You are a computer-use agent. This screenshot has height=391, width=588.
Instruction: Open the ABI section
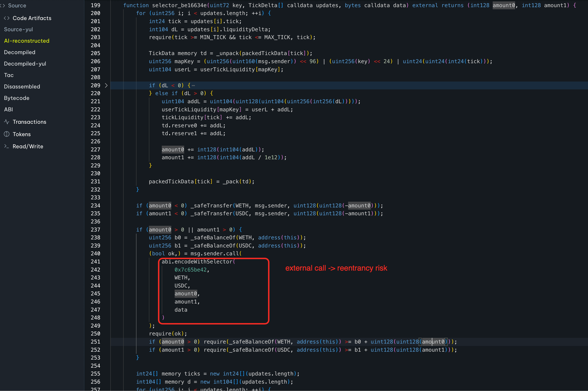pyautogui.click(x=9, y=109)
